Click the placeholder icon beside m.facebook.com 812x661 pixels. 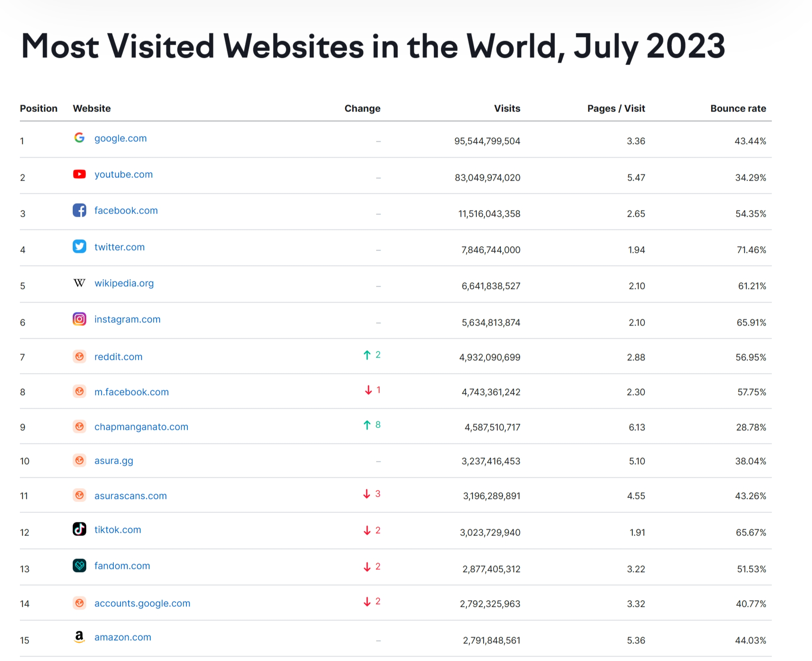click(79, 391)
